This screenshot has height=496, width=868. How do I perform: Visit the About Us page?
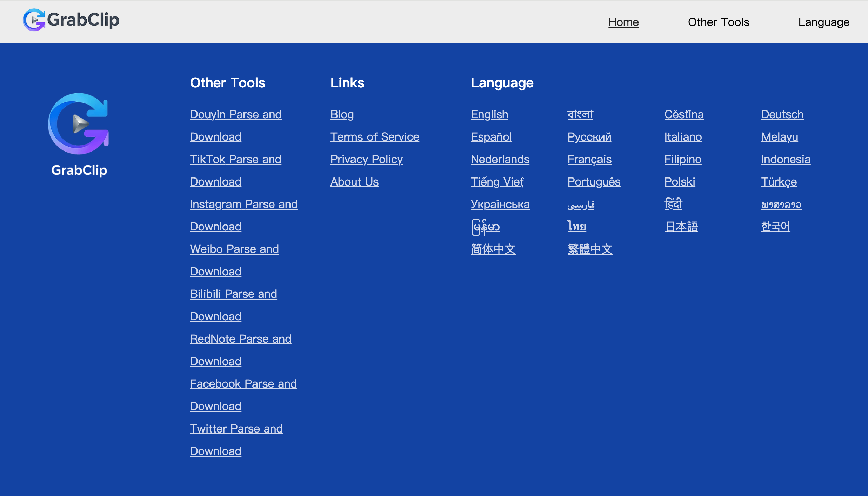(354, 182)
